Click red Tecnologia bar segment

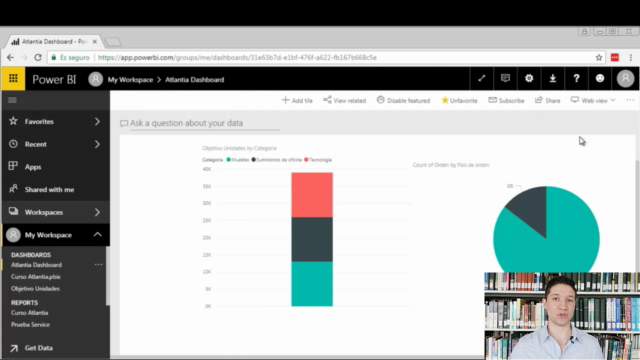[x=312, y=195]
